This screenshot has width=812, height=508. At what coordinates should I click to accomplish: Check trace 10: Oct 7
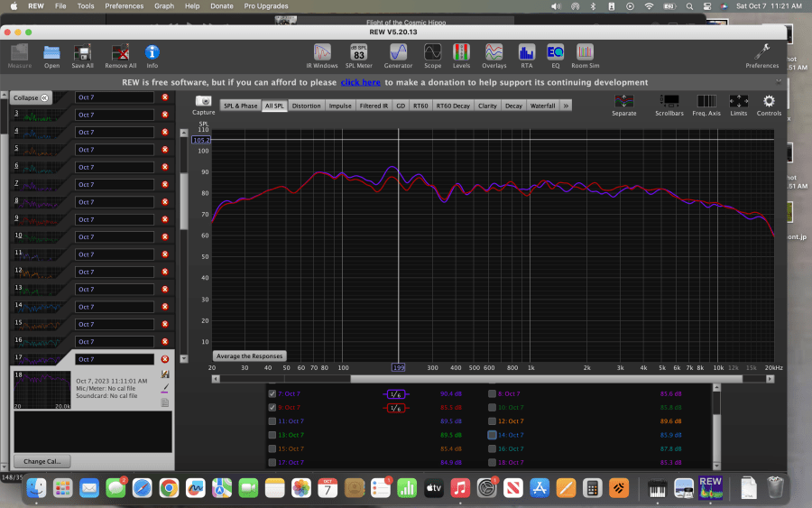tap(492, 408)
